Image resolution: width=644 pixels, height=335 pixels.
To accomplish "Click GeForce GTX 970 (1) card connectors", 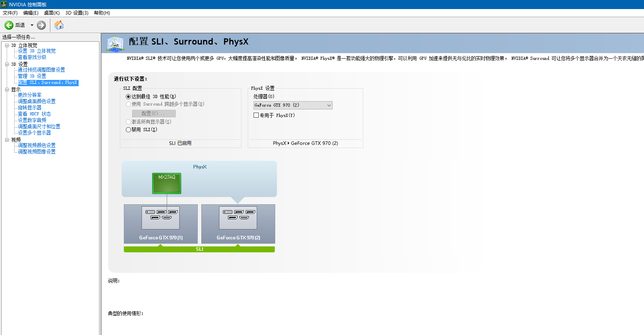I will pyautogui.click(x=160, y=218).
